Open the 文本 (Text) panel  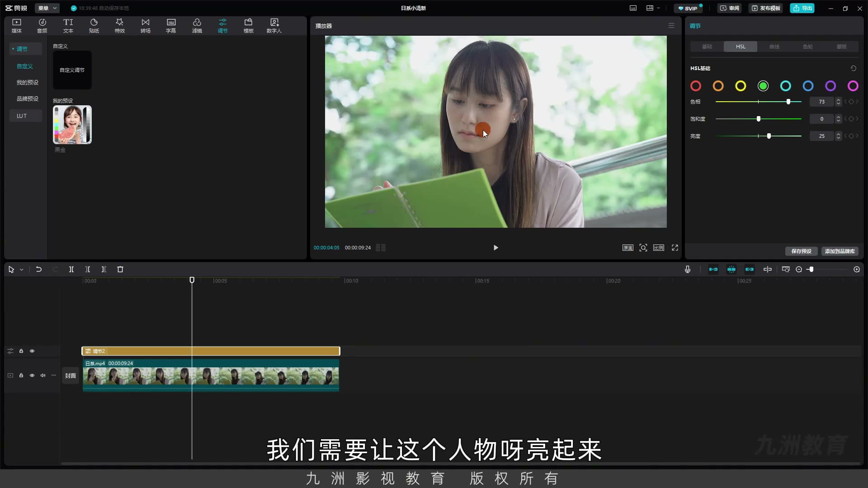pyautogui.click(x=68, y=26)
